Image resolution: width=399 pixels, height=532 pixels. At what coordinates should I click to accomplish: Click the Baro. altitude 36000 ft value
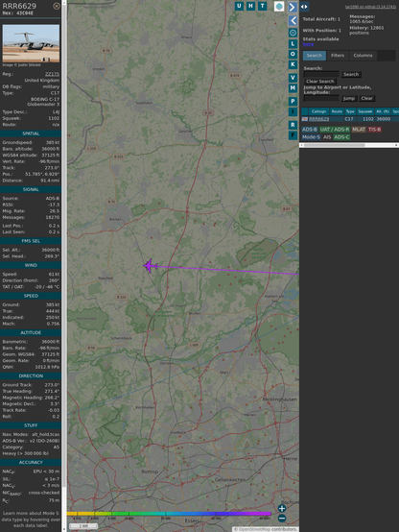click(50, 149)
